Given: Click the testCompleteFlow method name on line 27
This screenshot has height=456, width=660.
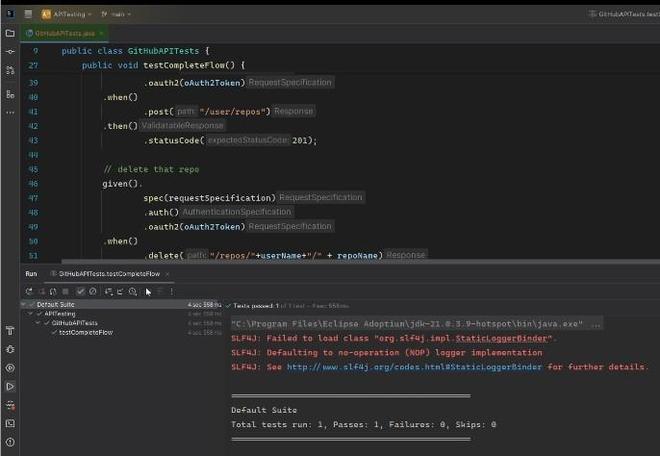Looking at the screenshot, I should tap(184, 65).
